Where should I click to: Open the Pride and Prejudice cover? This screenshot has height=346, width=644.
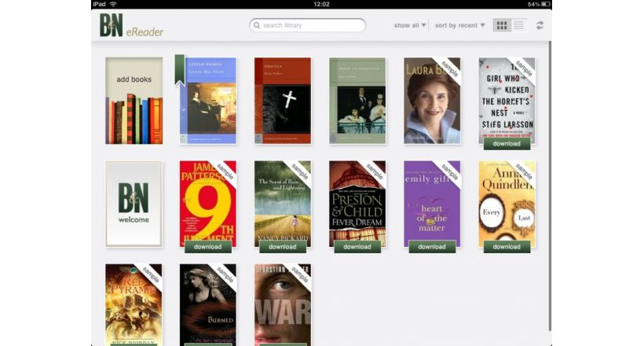tap(357, 101)
